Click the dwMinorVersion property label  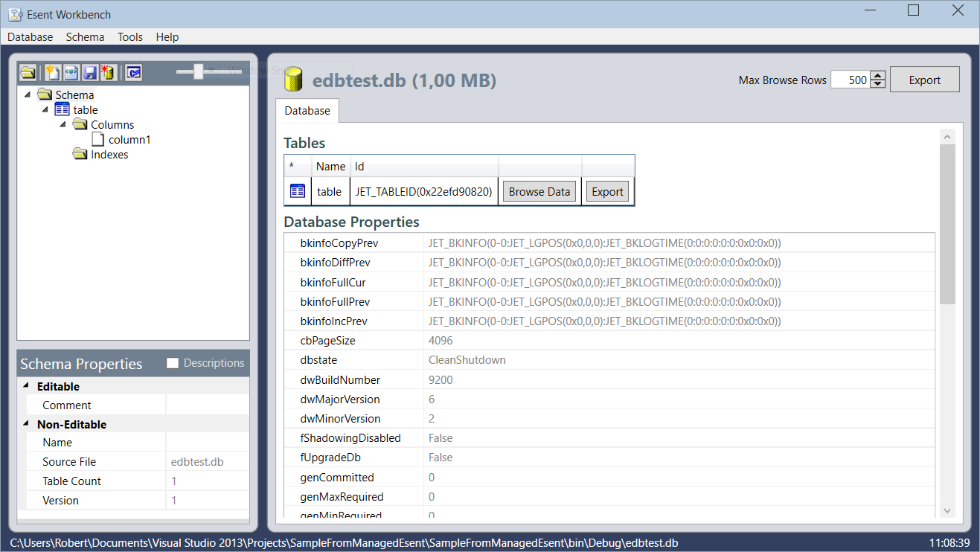pyautogui.click(x=340, y=418)
